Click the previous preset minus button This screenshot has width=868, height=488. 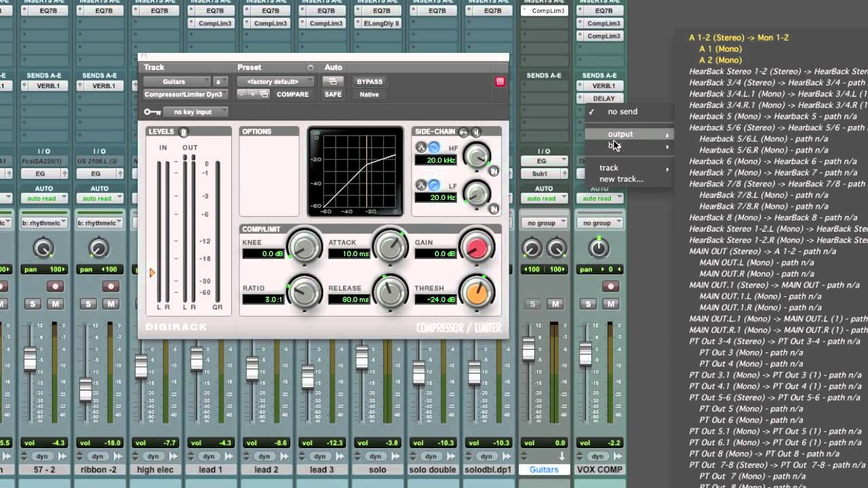241,94
